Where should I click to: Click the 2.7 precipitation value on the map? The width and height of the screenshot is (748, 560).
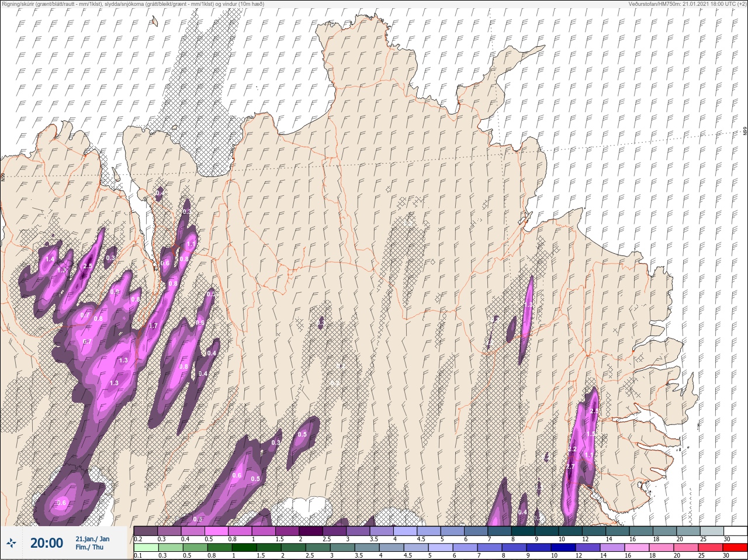point(570,466)
